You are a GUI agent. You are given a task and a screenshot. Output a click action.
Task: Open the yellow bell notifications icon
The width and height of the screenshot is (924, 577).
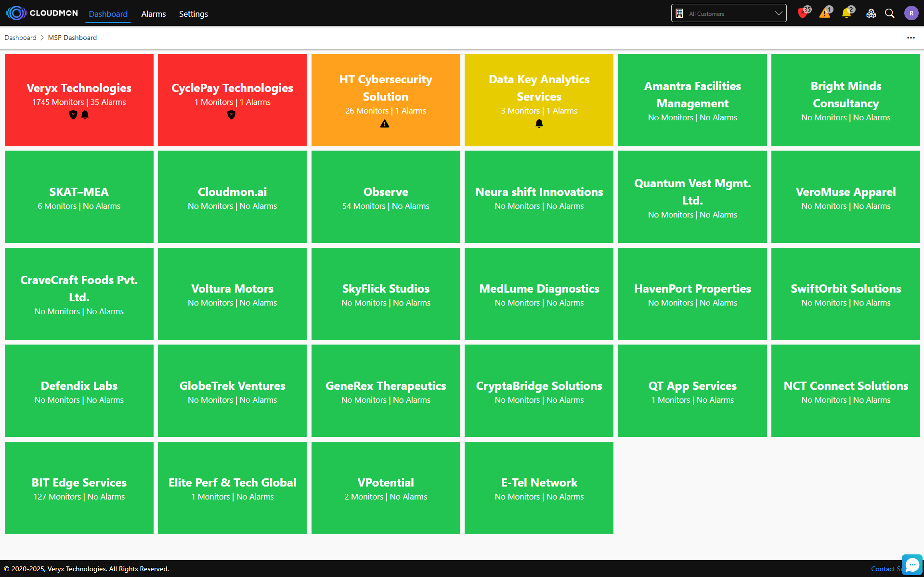[846, 13]
